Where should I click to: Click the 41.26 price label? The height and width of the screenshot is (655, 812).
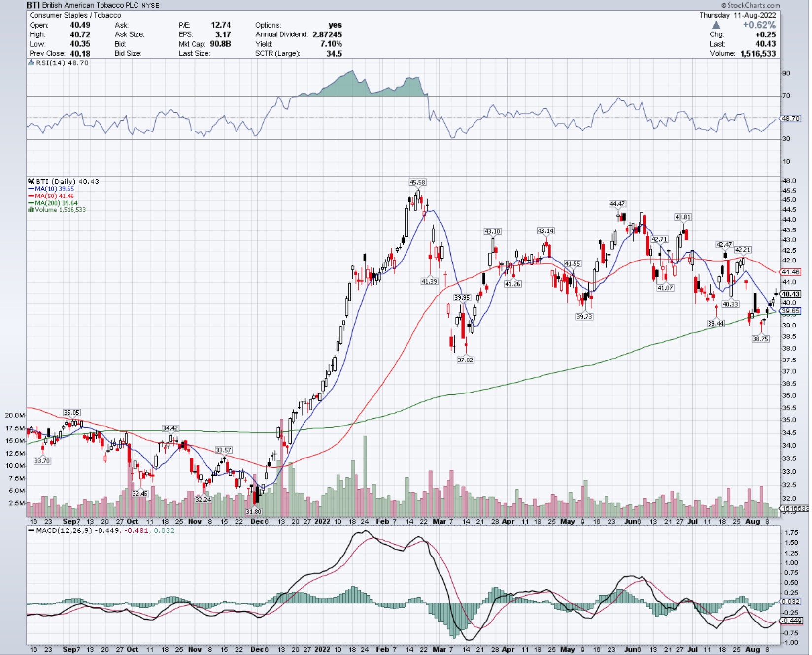coord(512,284)
